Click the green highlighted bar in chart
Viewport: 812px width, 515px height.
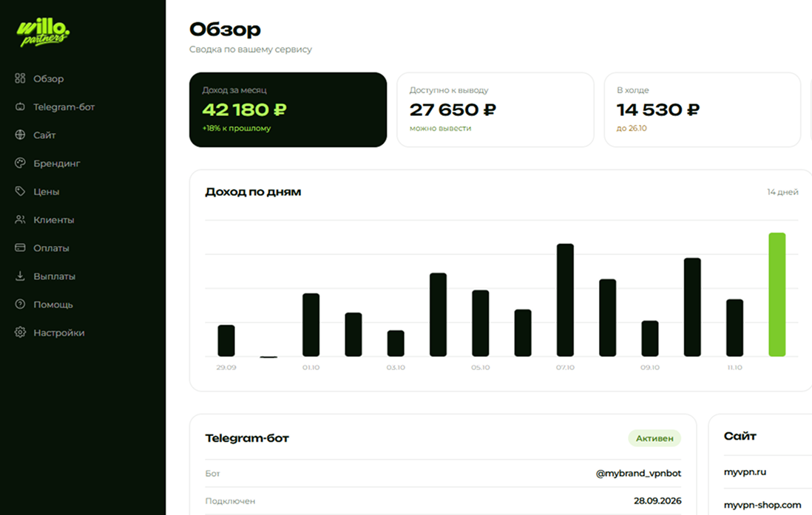point(777,295)
